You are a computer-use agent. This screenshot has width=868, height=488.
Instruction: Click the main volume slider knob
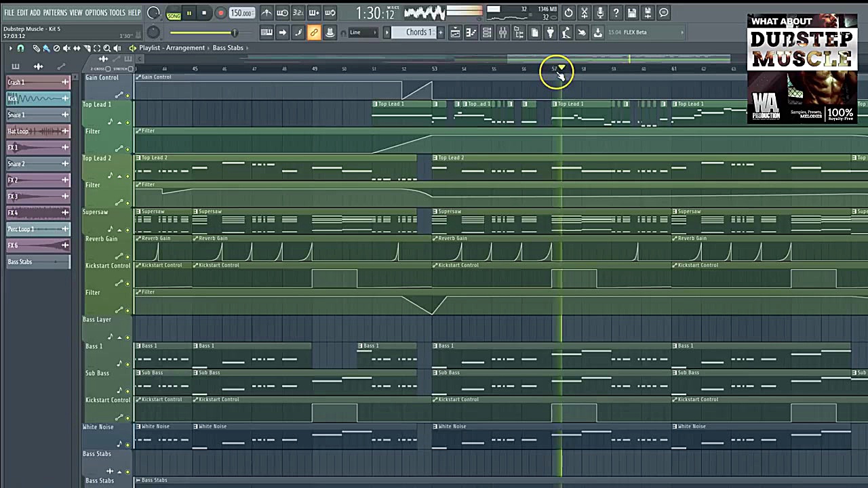coord(235,32)
